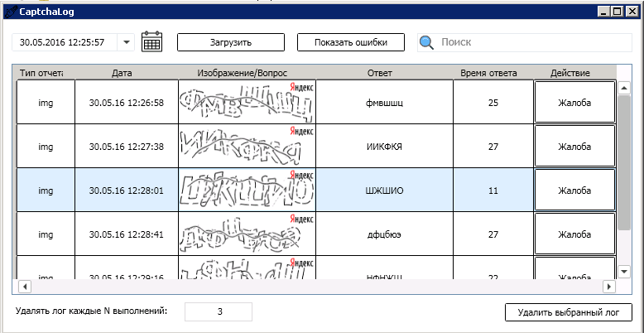The width and height of the screenshot is (644, 333).
Task: Select date cell 30.05.16 12:28:01
Action: point(127,191)
